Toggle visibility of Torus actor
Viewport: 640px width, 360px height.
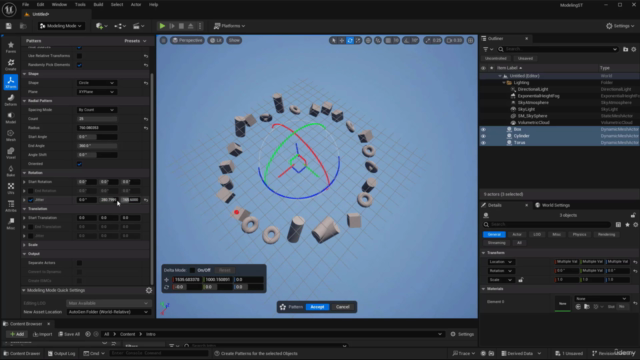coord(483,143)
